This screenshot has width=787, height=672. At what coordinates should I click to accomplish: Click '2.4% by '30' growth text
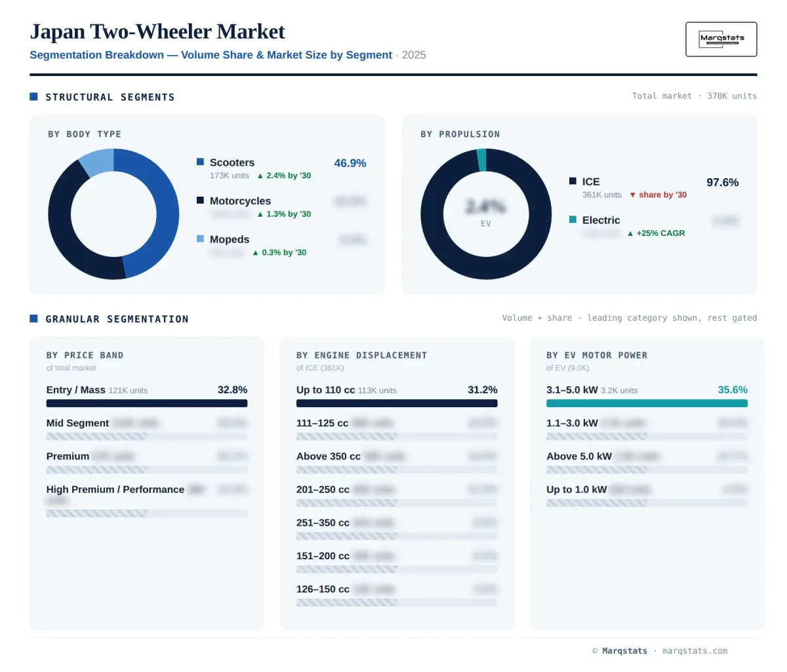click(284, 176)
